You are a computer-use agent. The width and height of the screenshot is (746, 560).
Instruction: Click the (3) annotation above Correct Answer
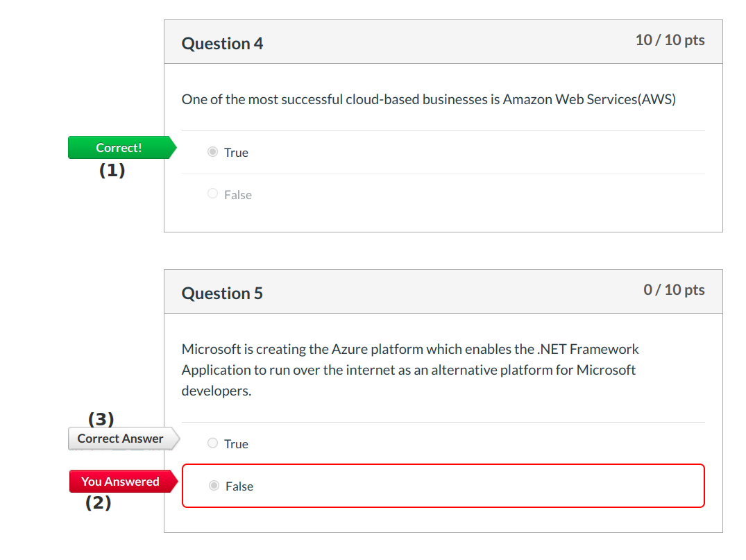[x=101, y=419]
